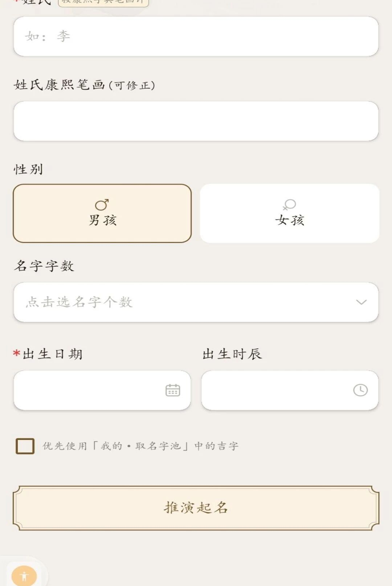Viewport: 392px width, 586px height.
Task: Select the 女孩 gender option
Action: 290,213
